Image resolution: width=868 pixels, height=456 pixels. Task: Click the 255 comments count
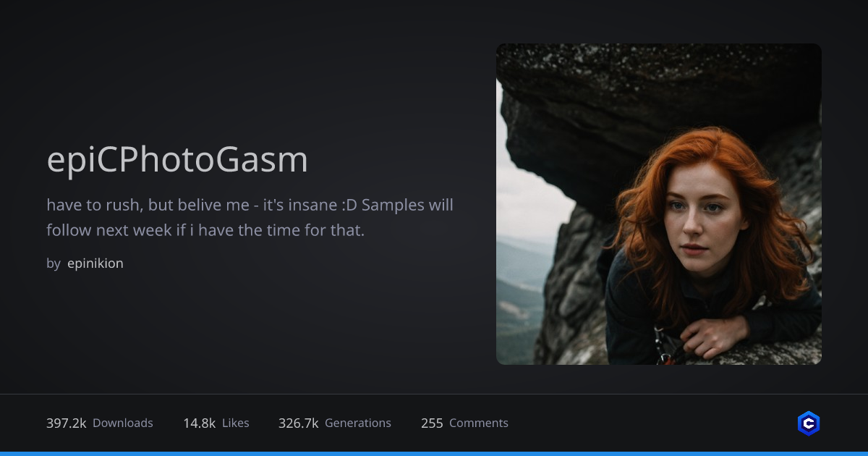(432, 423)
